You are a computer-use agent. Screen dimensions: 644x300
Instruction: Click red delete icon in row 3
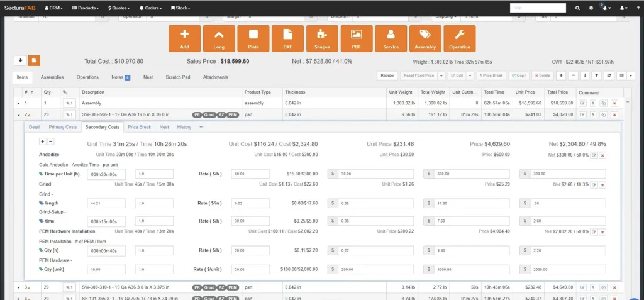[x=614, y=287]
